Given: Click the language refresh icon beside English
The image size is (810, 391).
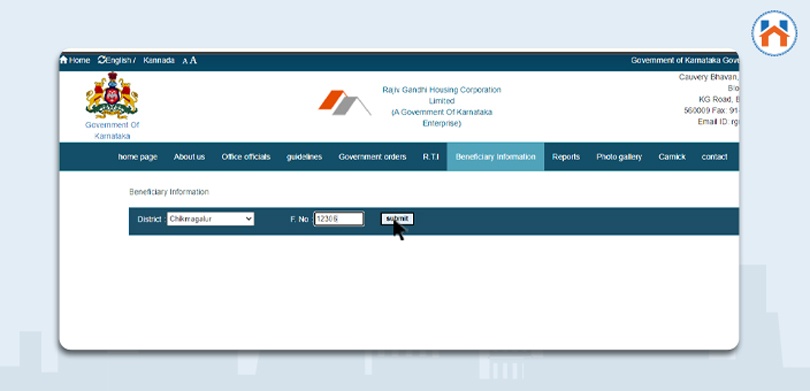Looking at the screenshot, I should pos(101,60).
